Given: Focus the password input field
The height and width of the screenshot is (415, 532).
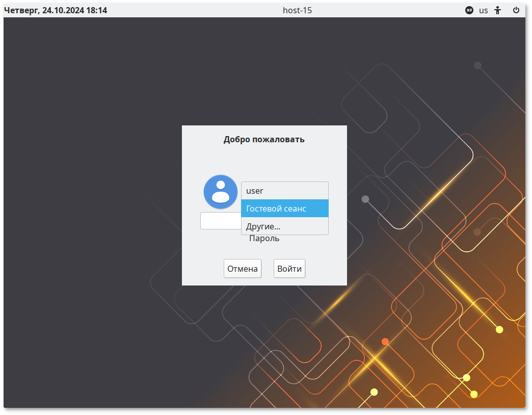Looking at the screenshot, I should pos(220,221).
